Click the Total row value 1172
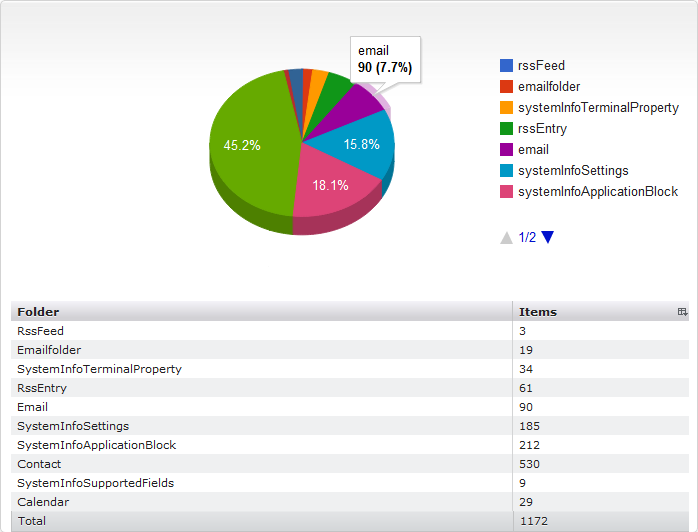 pyautogui.click(x=534, y=521)
